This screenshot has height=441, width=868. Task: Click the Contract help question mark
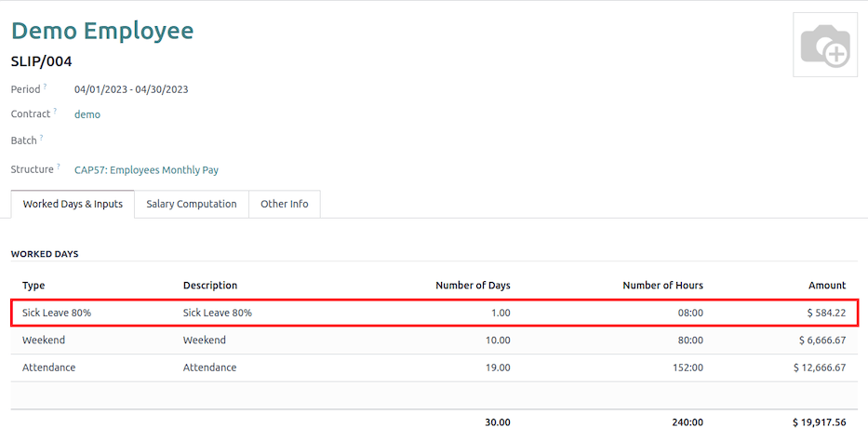(x=53, y=112)
